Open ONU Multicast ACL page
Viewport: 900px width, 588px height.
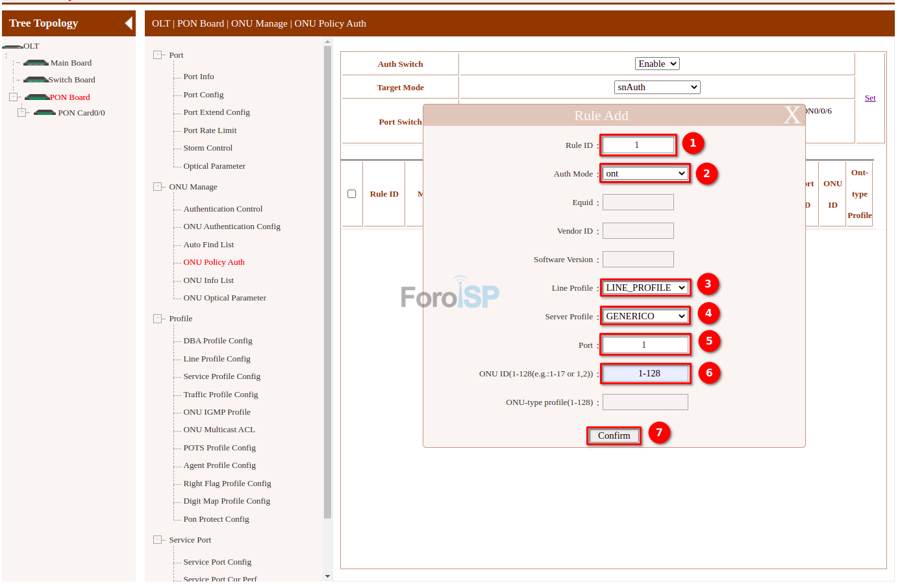coord(219,430)
